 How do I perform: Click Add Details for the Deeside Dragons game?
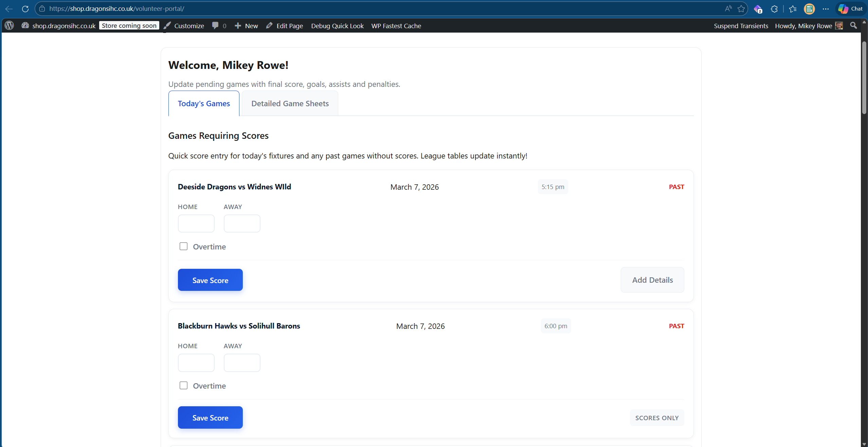pos(652,280)
